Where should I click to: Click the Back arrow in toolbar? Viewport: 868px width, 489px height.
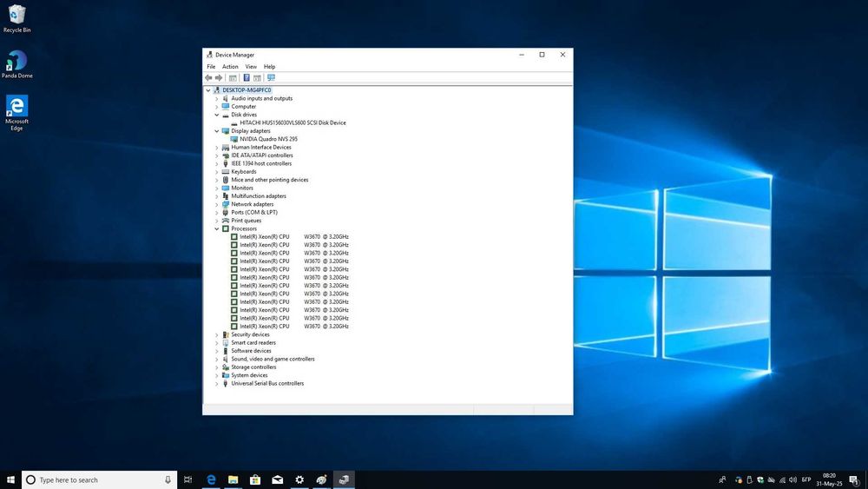208,77
